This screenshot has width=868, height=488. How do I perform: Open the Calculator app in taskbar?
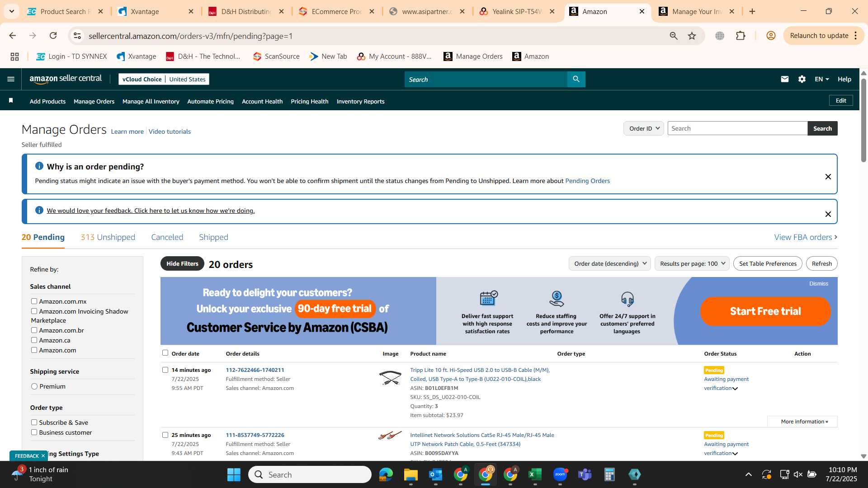pyautogui.click(x=609, y=474)
